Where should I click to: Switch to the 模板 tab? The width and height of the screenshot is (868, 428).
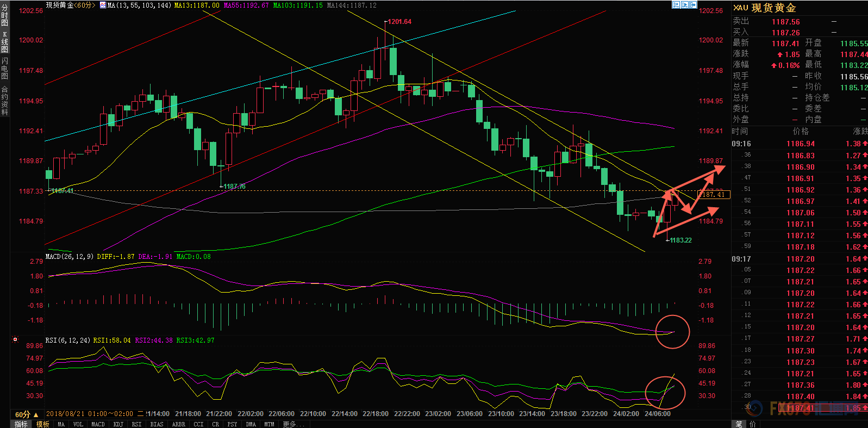point(43,424)
